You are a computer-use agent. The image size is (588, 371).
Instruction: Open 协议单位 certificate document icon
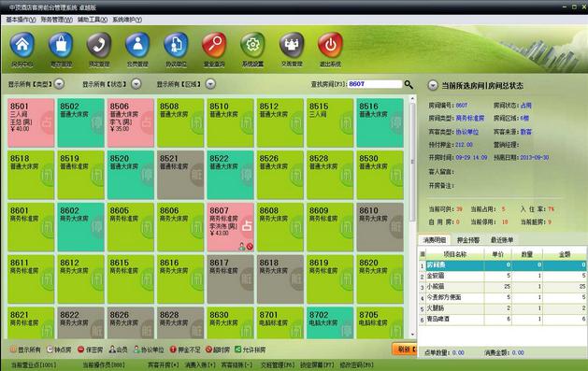176,46
